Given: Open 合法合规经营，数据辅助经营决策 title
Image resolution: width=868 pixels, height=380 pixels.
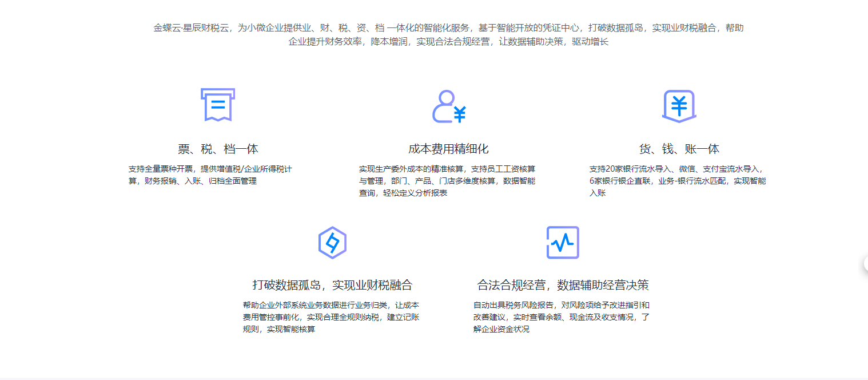Looking at the screenshot, I should coord(563,285).
